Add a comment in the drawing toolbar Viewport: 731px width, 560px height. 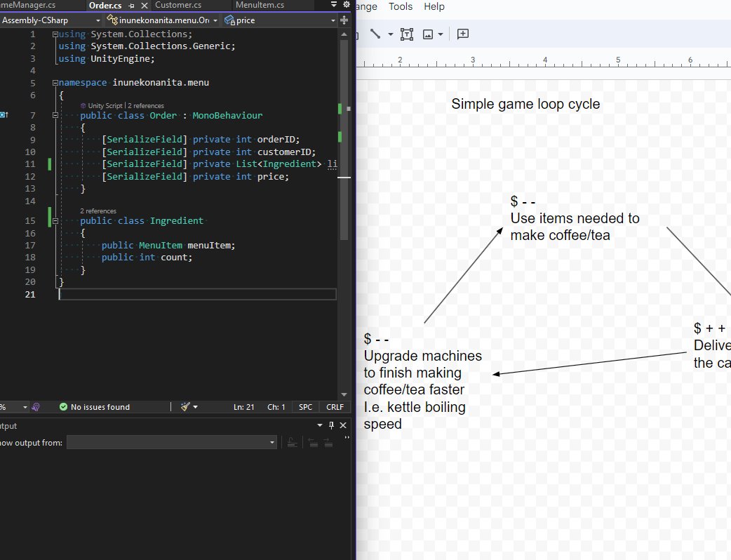pyautogui.click(x=463, y=34)
